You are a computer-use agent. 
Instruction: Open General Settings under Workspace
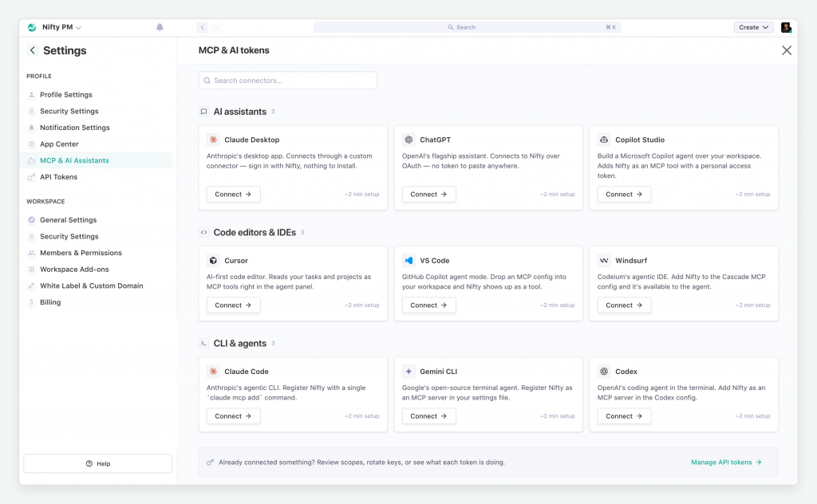pos(69,220)
